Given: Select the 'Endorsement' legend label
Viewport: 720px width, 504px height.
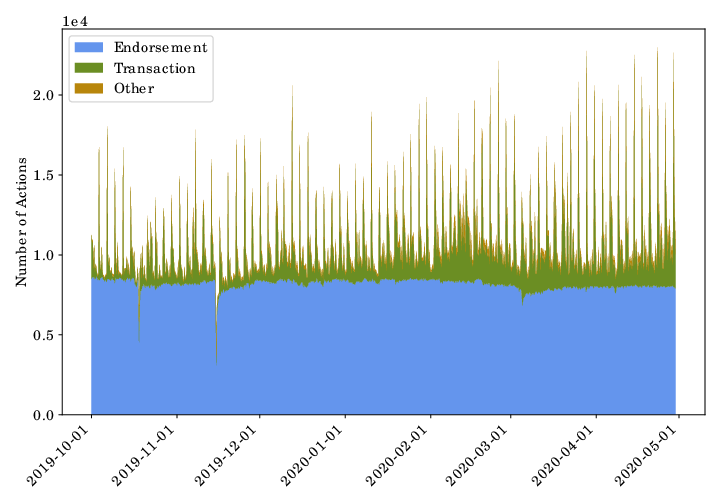Looking at the screenshot, I should tap(161, 47).
